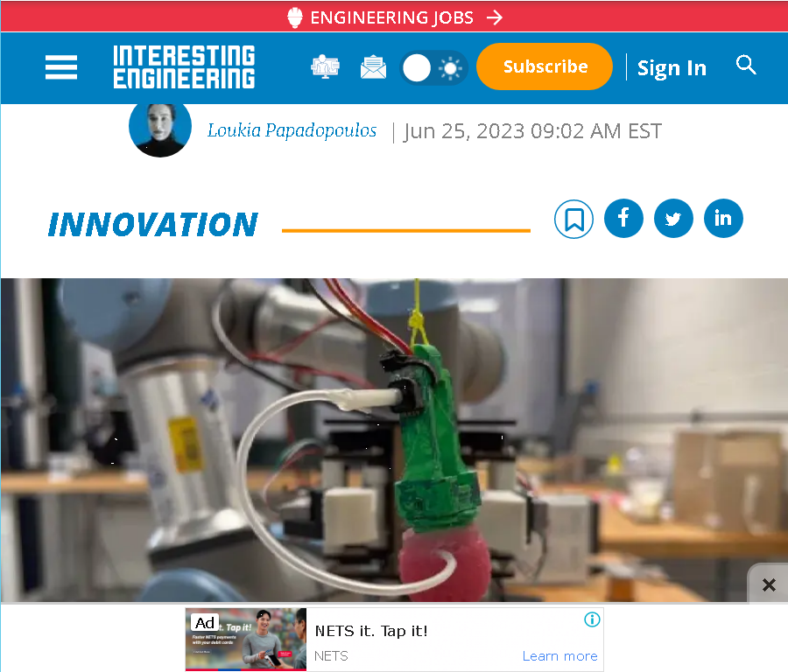View author Loukia Papadopoulos profile

click(x=292, y=130)
